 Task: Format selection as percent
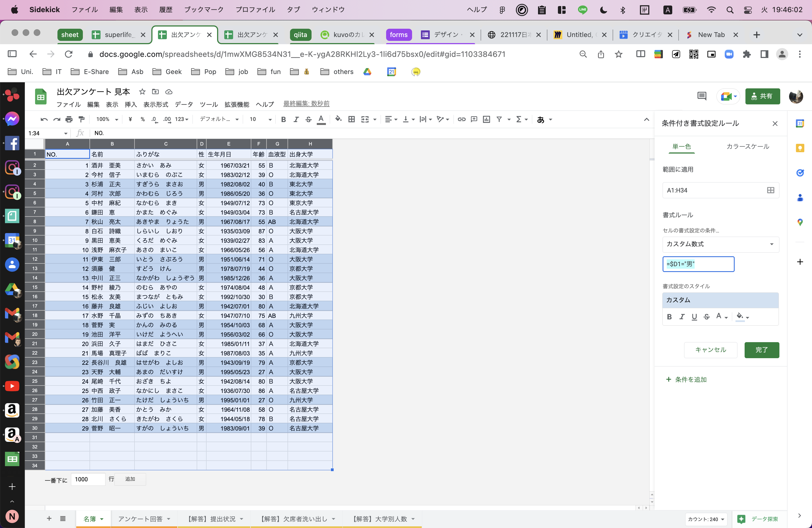[143, 119]
